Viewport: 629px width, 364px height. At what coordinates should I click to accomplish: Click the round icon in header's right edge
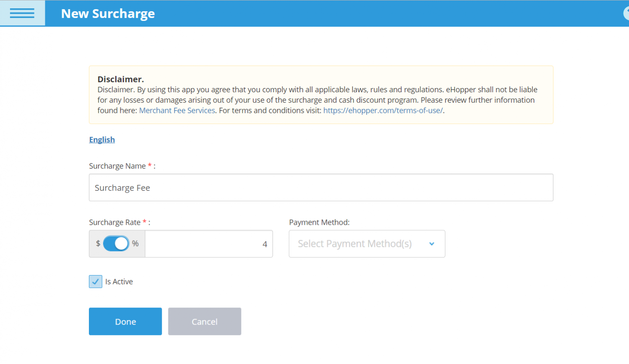626,13
